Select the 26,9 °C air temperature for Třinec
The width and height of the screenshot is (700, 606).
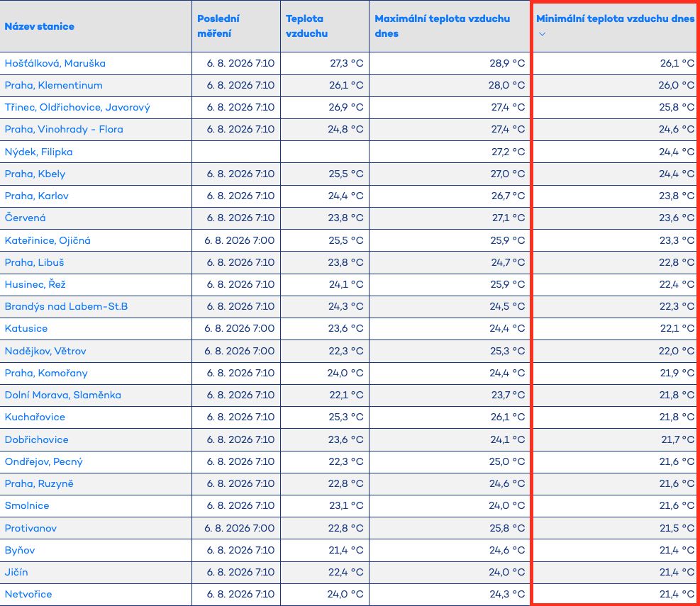(346, 108)
